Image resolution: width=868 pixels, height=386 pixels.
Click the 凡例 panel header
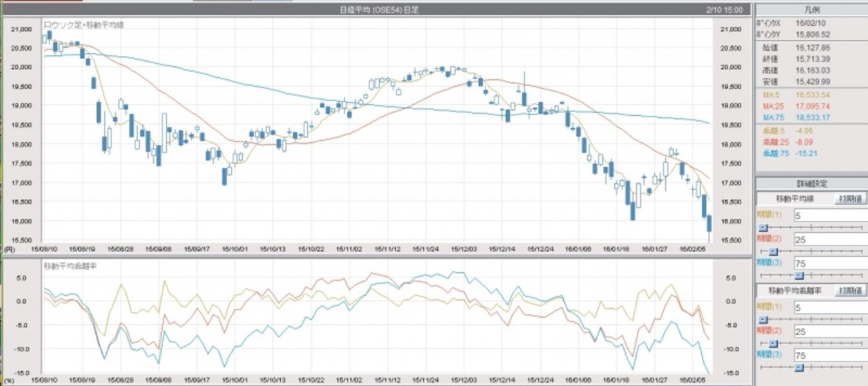pyautogui.click(x=811, y=10)
